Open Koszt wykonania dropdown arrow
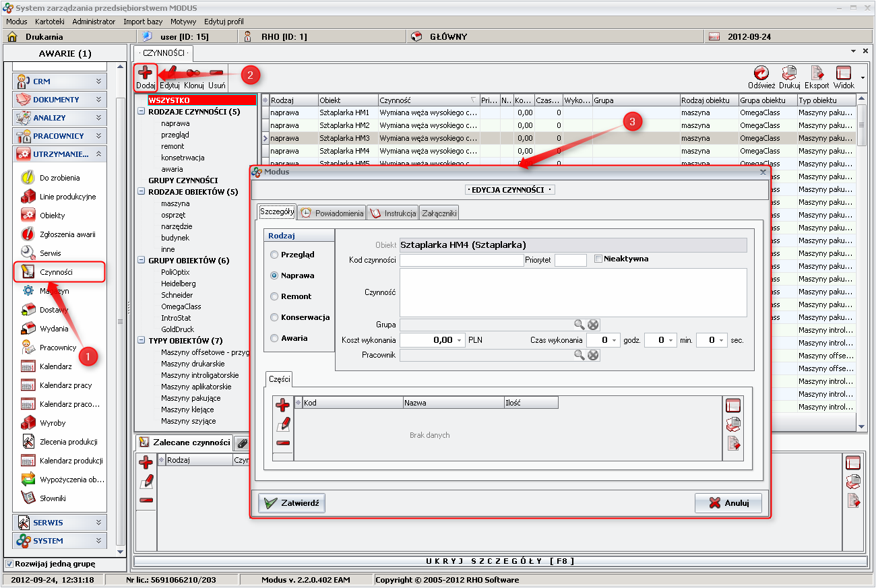The image size is (876, 588). click(x=460, y=341)
